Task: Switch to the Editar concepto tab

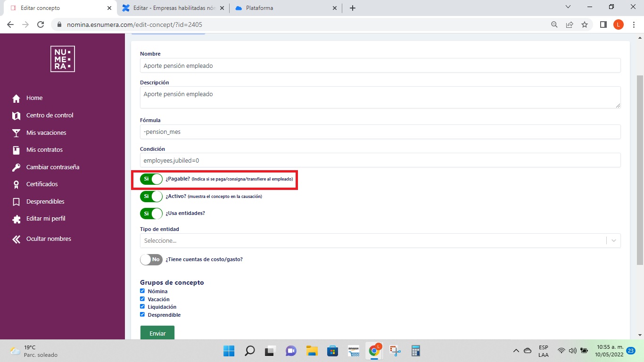Action: tap(61, 8)
